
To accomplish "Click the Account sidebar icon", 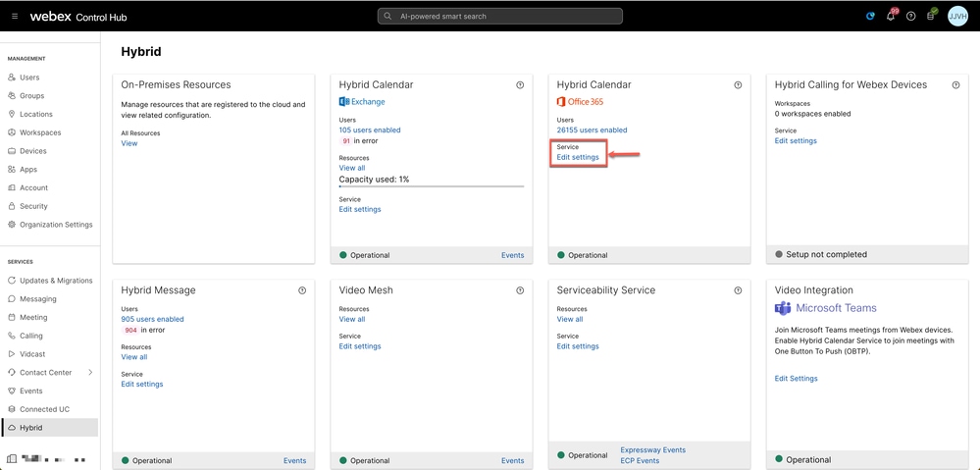I will pos(12,187).
